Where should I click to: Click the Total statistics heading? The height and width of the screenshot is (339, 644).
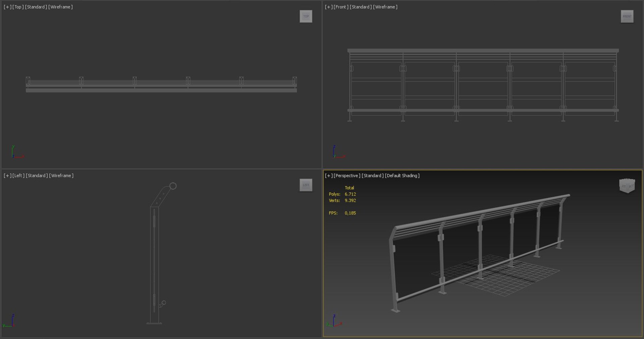point(349,188)
